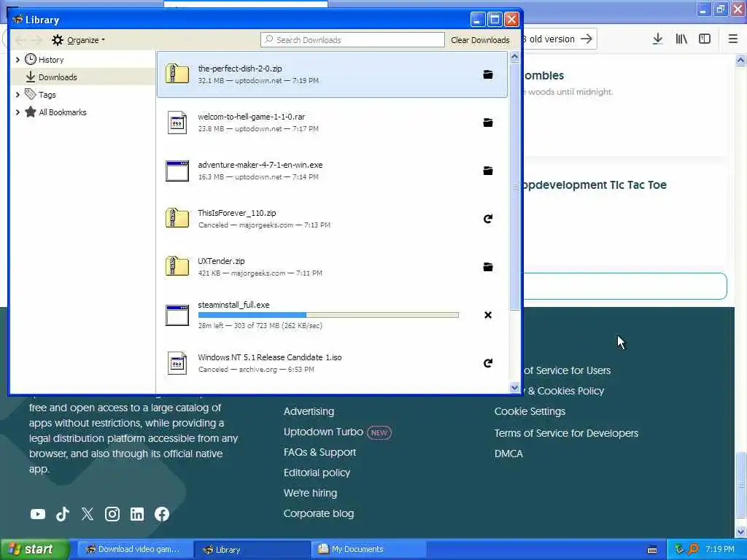Image resolution: width=747 pixels, height=560 pixels.
Task: Switch to Download video games taskbar window
Action: click(x=134, y=550)
